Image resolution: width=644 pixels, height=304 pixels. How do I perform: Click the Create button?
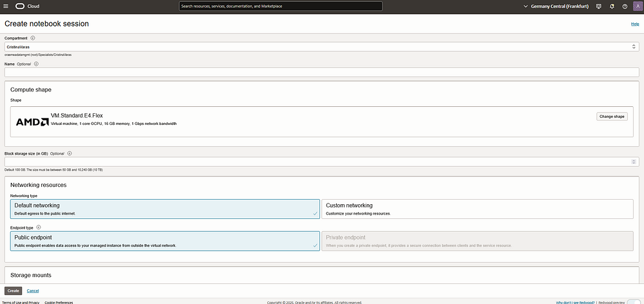point(13,291)
